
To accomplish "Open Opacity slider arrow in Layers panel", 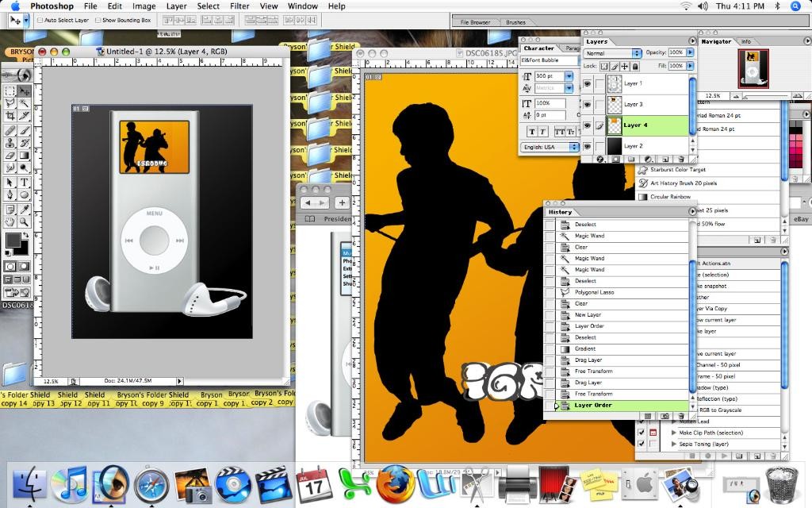I will (x=690, y=52).
